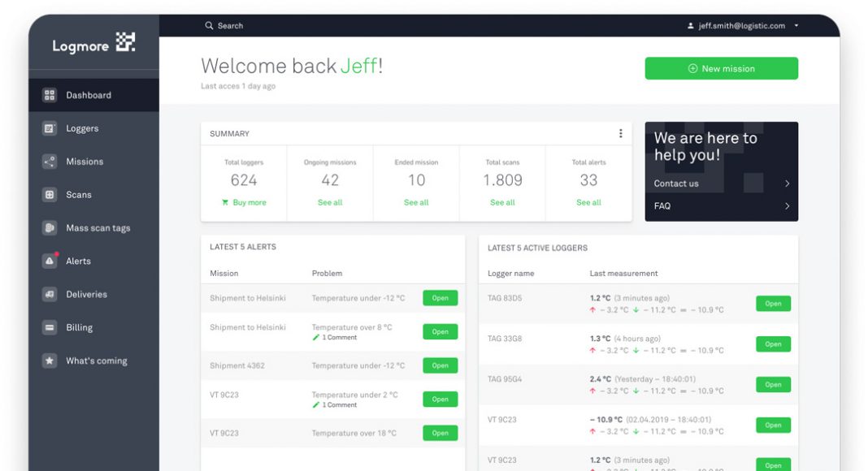
Task: Go to Alerts in sidebar
Action: tap(94, 261)
